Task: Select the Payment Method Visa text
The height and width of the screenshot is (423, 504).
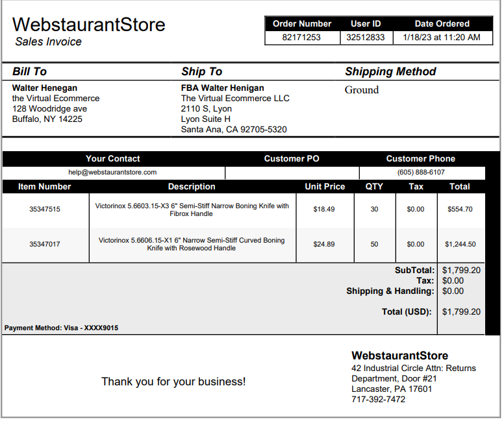Action: point(61,328)
